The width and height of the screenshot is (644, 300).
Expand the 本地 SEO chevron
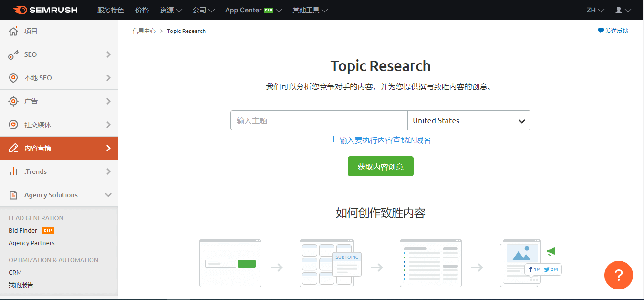coord(108,78)
